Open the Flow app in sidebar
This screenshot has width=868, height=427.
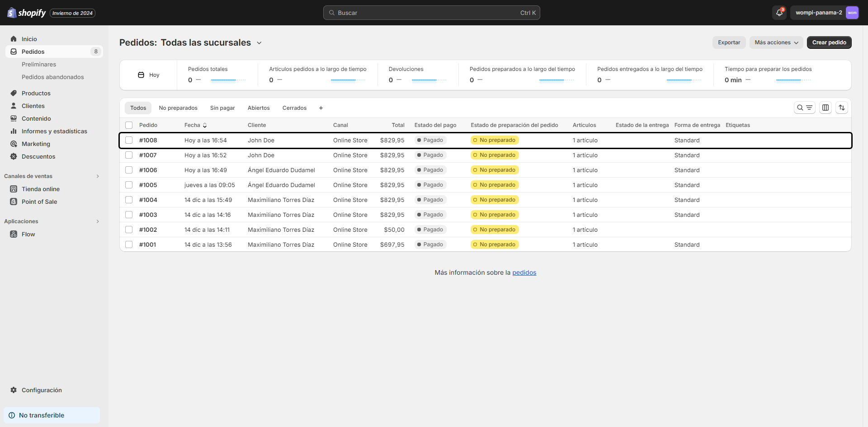pyautogui.click(x=29, y=234)
